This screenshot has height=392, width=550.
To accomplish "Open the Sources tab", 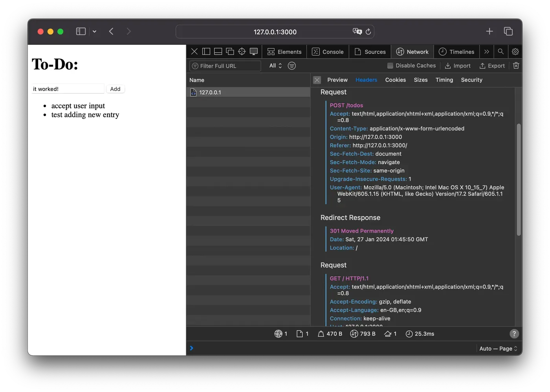I will (370, 52).
